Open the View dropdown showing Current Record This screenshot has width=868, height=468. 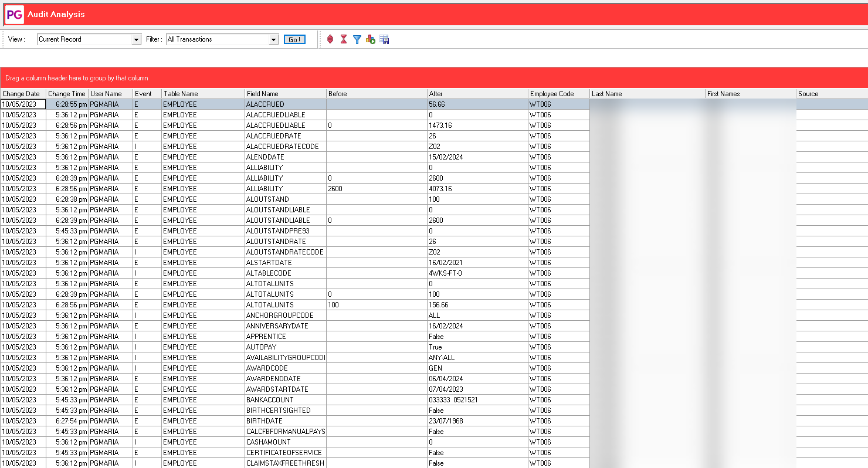(x=136, y=40)
